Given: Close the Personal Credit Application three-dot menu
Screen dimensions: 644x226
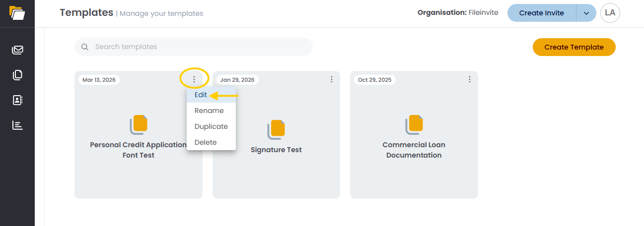Looking at the screenshot, I should point(194,79).
